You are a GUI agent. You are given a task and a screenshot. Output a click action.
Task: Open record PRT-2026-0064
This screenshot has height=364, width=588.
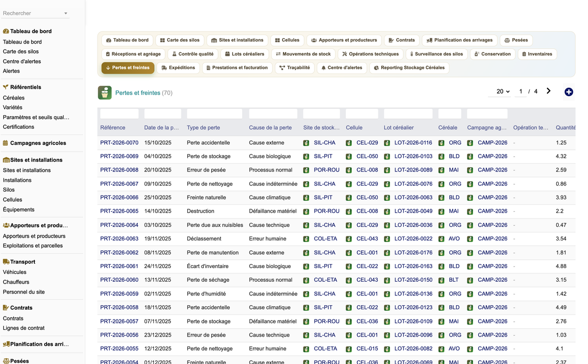point(119,225)
